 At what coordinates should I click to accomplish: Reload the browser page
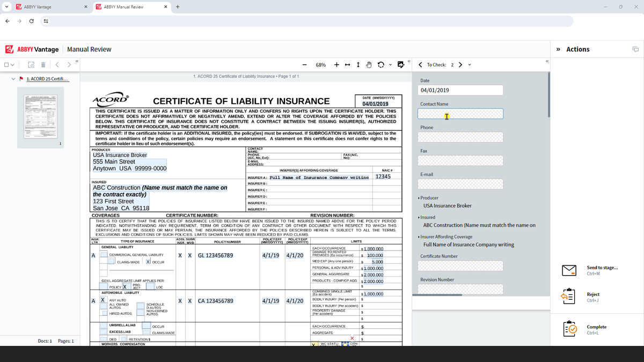point(32,21)
